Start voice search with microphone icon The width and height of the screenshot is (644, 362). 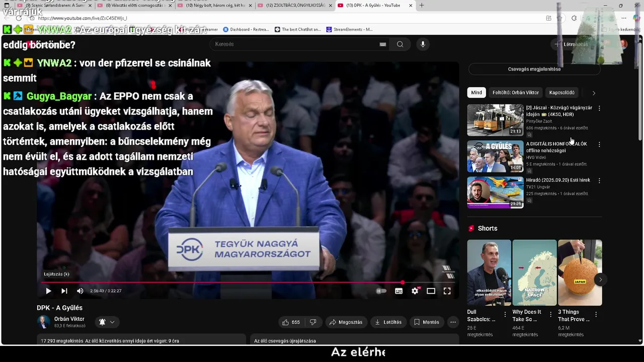pyautogui.click(x=423, y=44)
